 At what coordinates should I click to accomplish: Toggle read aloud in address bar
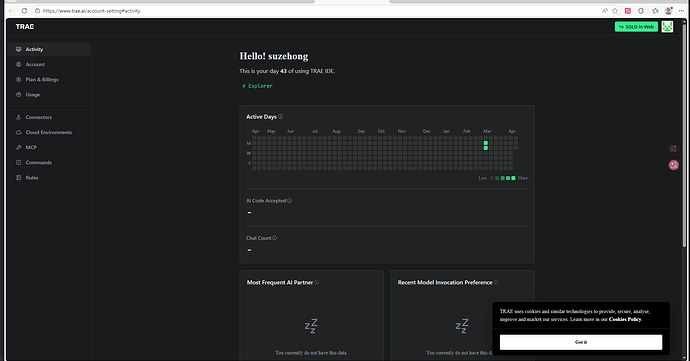[x=605, y=11]
